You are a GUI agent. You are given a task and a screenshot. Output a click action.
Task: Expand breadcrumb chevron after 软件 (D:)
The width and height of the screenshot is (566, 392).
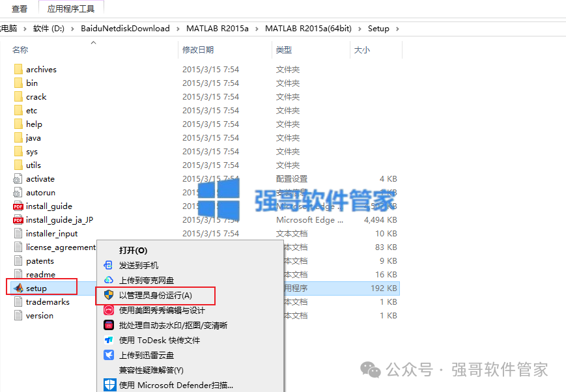(72, 29)
